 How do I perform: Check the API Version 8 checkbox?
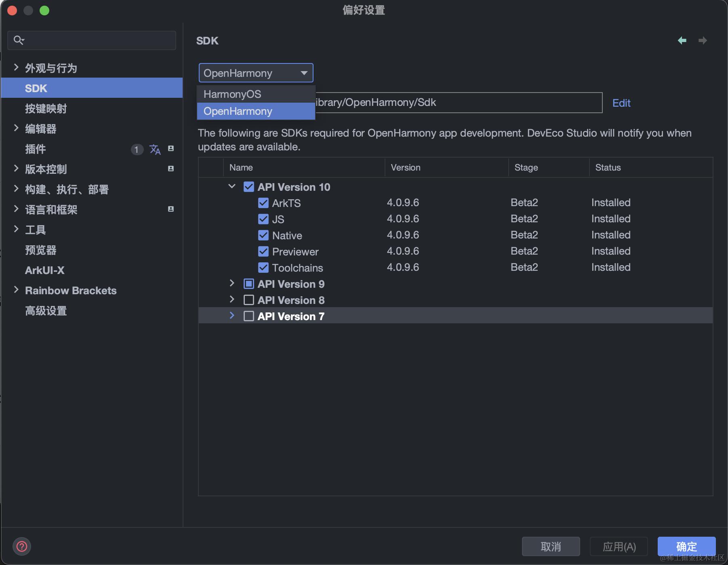pos(249,300)
